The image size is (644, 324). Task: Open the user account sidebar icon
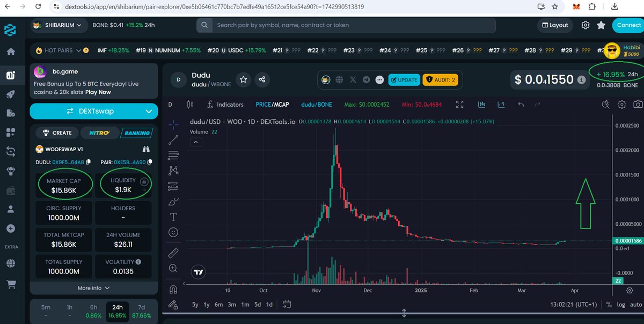tap(10, 209)
